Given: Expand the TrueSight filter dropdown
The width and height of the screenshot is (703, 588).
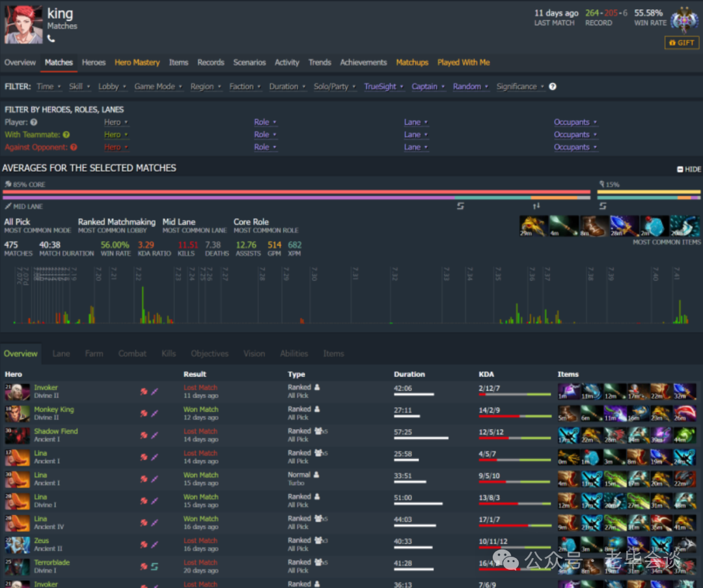Looking at the screenshot, I should [x=384, y=87].
